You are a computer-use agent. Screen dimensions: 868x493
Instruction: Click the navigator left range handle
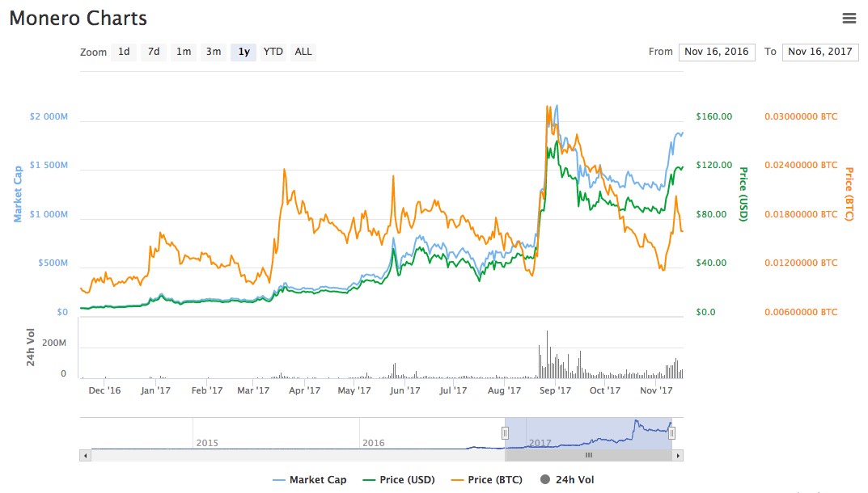(505, 433)
